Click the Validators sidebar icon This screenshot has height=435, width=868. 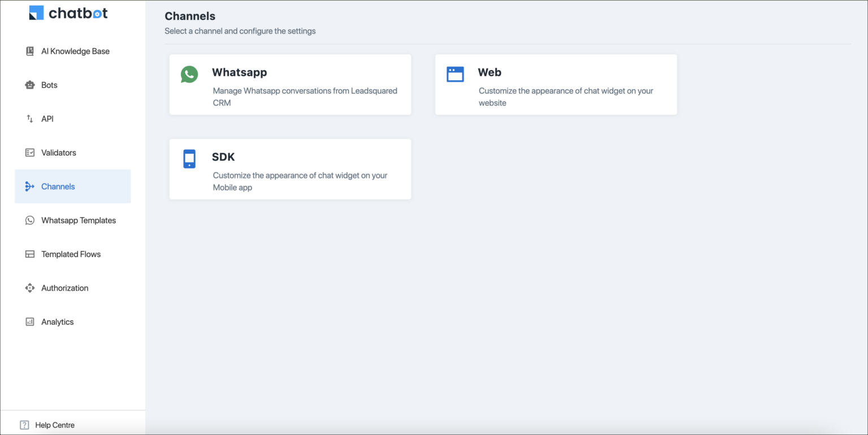click(x=29, y=153)
